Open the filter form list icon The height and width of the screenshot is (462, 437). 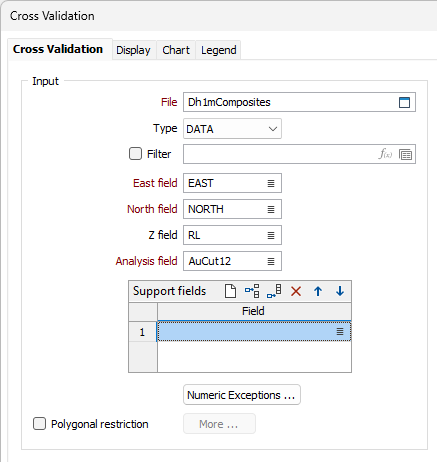[405, 155]
